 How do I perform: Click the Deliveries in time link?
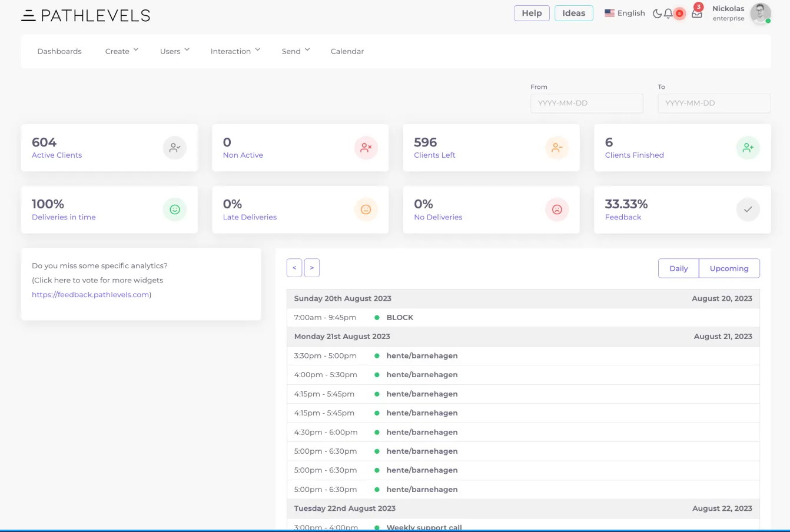(64, 217)
